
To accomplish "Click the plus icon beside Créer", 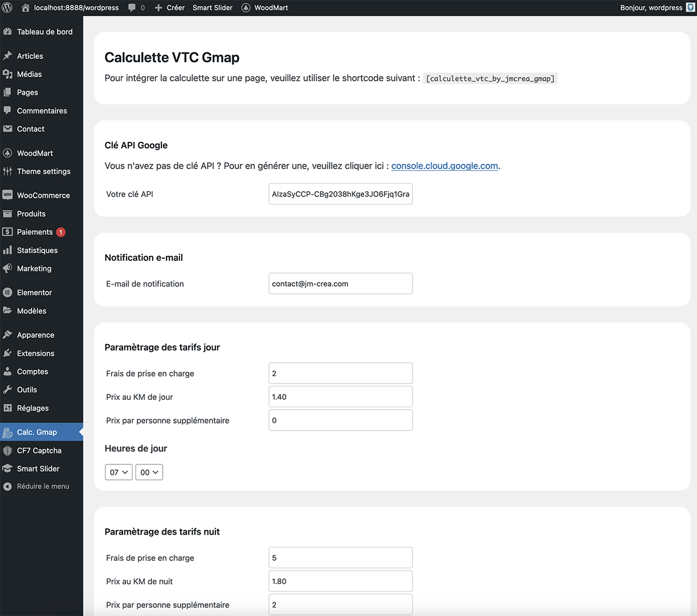I will tap(159, 8).
